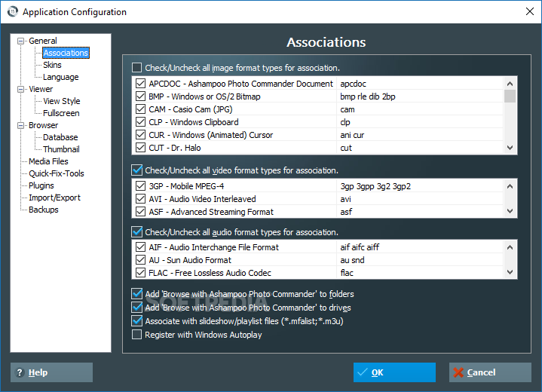The height and width of the screenshot is (392, 542).
Task: Click image formats list scrollbar thumb
Action: 510,96
